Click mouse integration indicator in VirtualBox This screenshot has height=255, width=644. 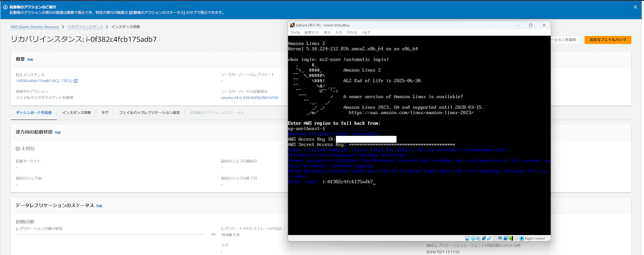516,238
